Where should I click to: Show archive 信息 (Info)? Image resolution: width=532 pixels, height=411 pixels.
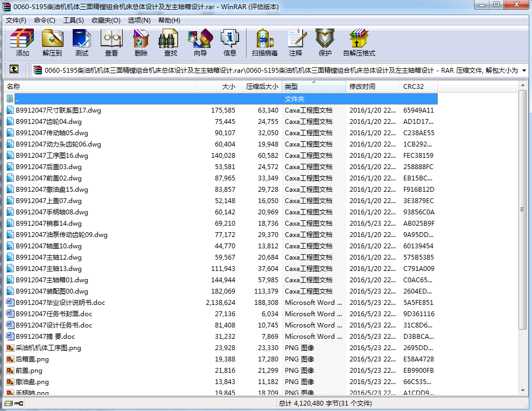click(230, 43)
